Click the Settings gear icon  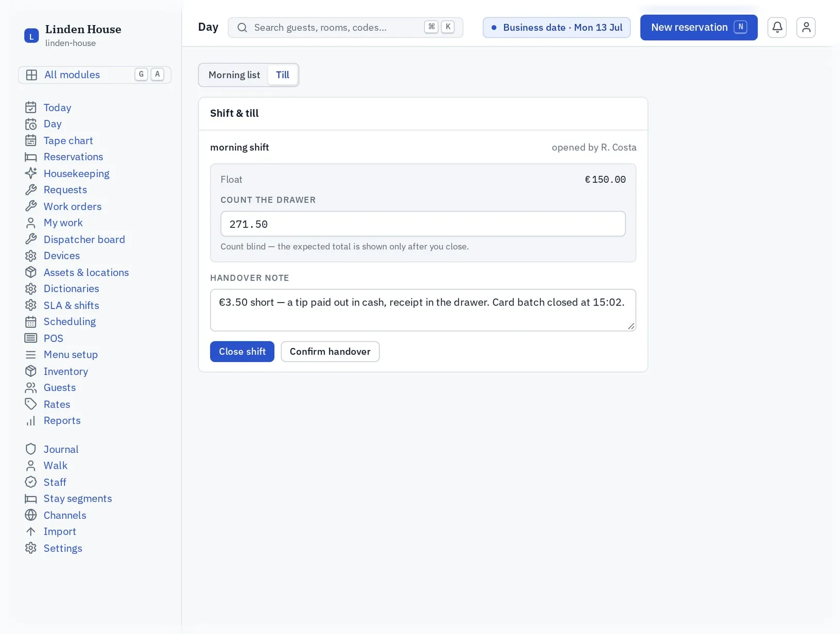[31, 548]
